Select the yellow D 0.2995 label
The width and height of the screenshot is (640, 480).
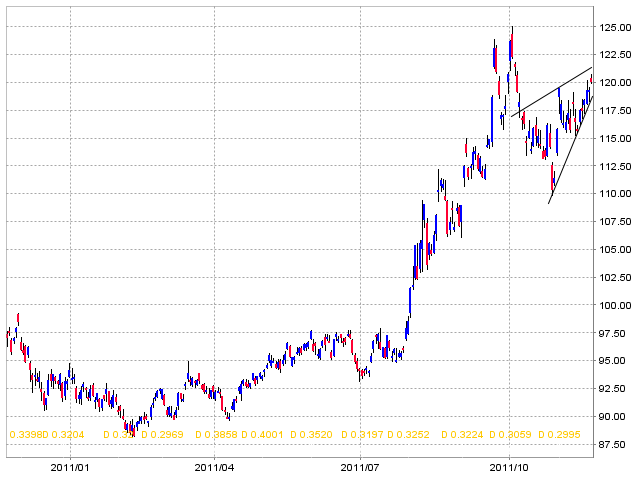[x=559, y=435]
